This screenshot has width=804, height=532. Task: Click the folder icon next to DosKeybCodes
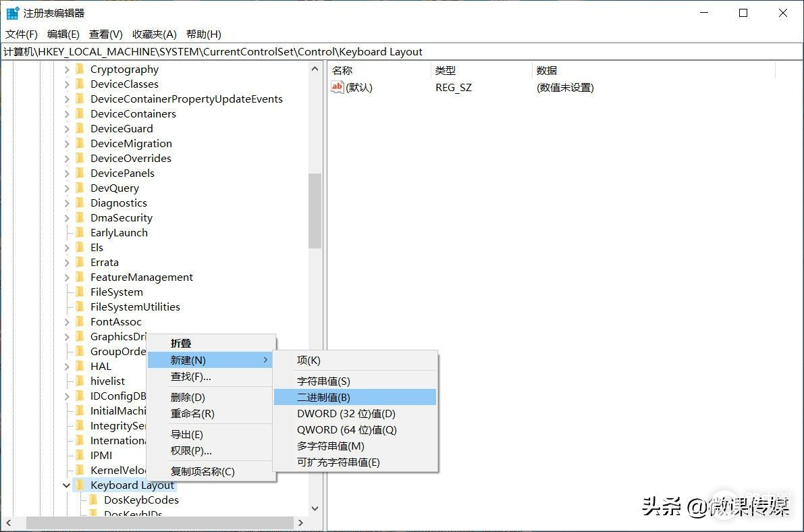coord(93,500)
